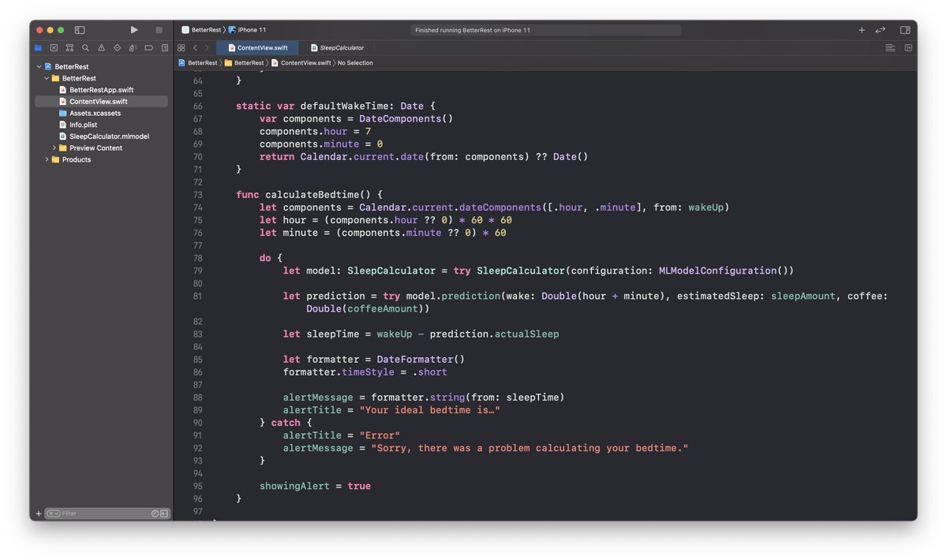Click 'showingAlert' on line 95
Image resolution: width=947 pixels, height=560 pixels.
point(294,486)
